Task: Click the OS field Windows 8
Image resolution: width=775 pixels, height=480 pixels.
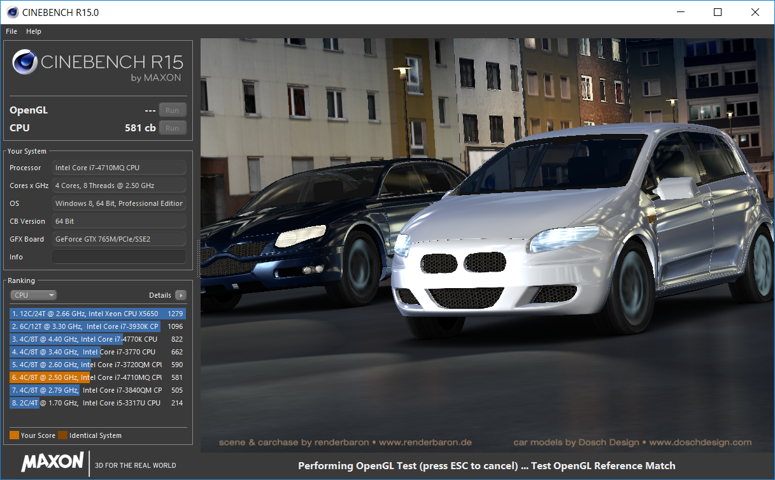Action: pyautogui.click(x=119, y=203)
